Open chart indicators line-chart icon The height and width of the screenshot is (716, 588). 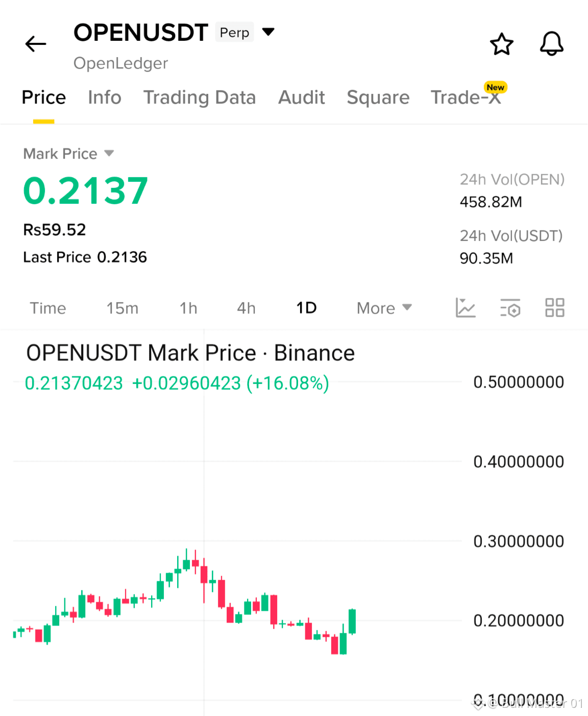coord(465,308)
